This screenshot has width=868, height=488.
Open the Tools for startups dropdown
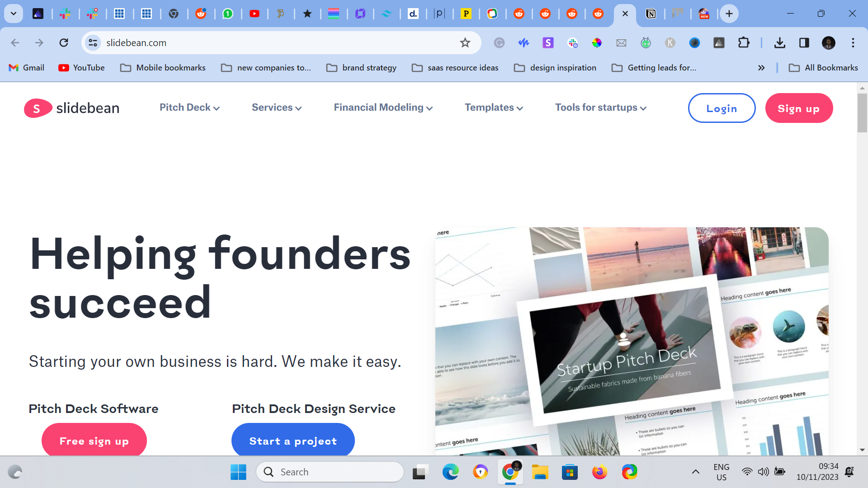click(x=600, y=108)
